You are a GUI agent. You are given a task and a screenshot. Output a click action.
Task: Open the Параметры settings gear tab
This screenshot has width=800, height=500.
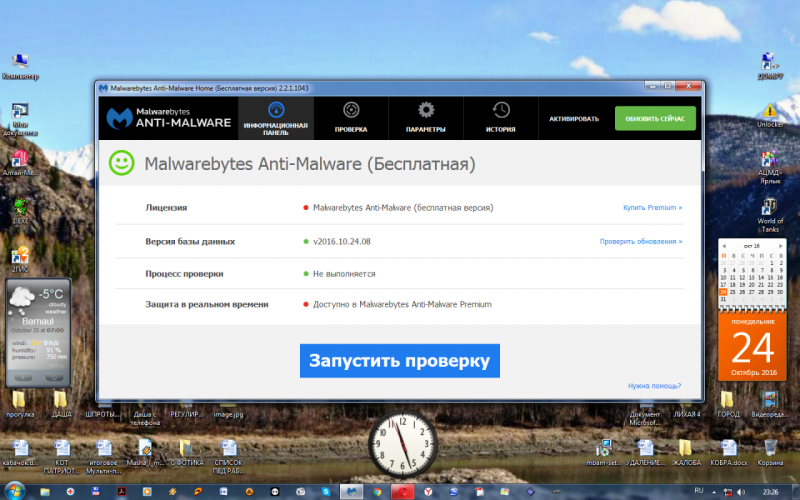pyautogui.click(x=426, y=118)
